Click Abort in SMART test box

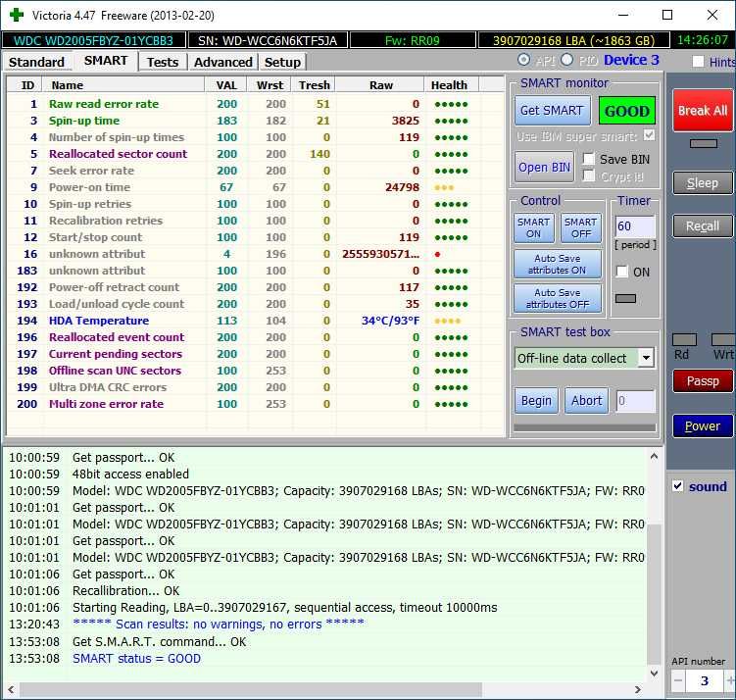click(x=586, y=401)
